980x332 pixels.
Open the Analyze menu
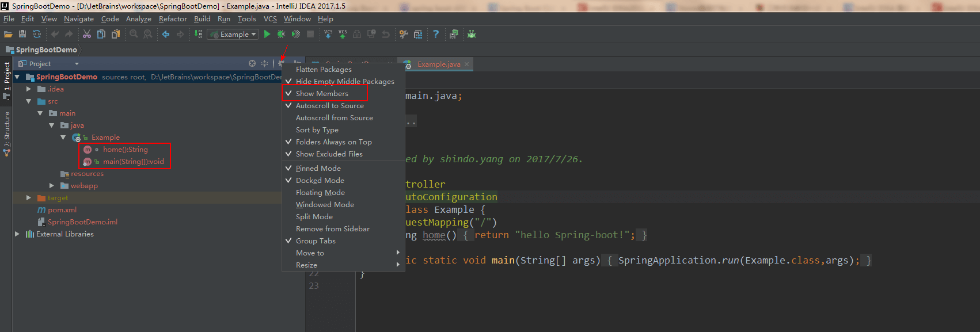click(139, 19)
